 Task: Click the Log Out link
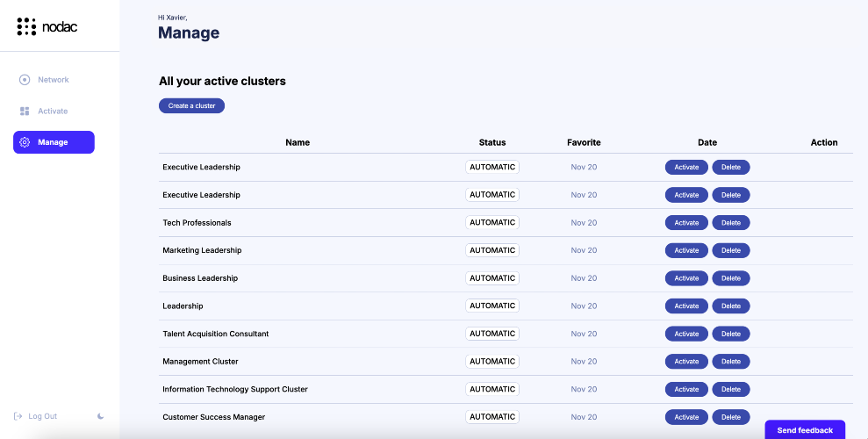pos(43,416)
